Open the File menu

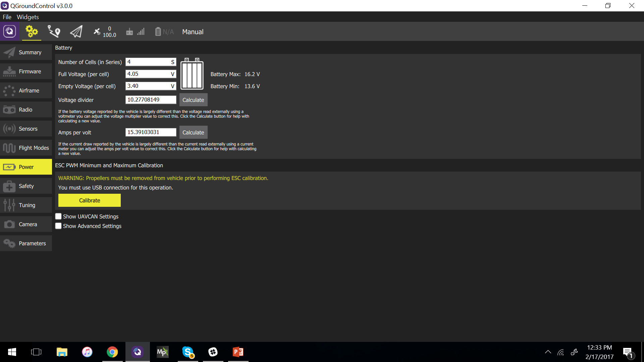(x=7, y=17)
